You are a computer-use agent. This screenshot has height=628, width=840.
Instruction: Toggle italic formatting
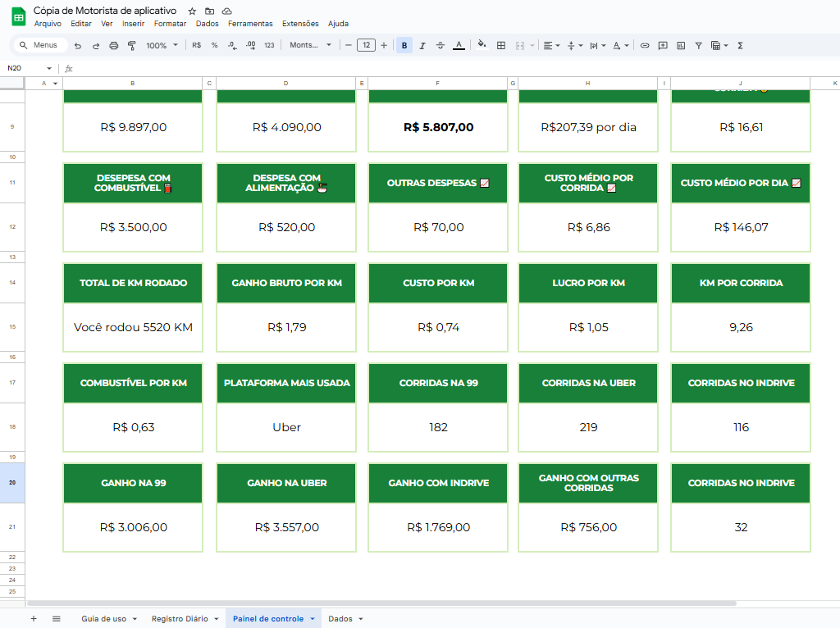422,46
